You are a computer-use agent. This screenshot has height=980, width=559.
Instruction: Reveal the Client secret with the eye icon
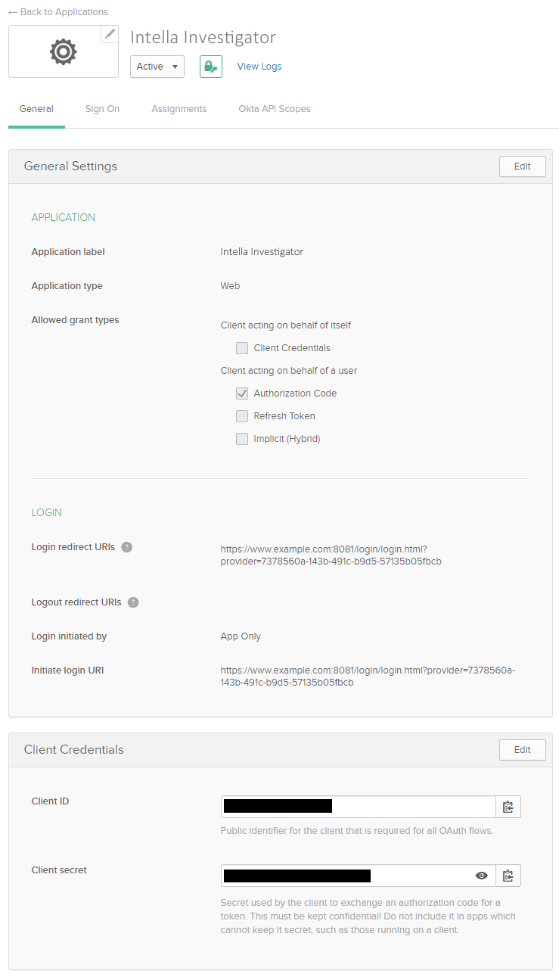click(482, 876)
